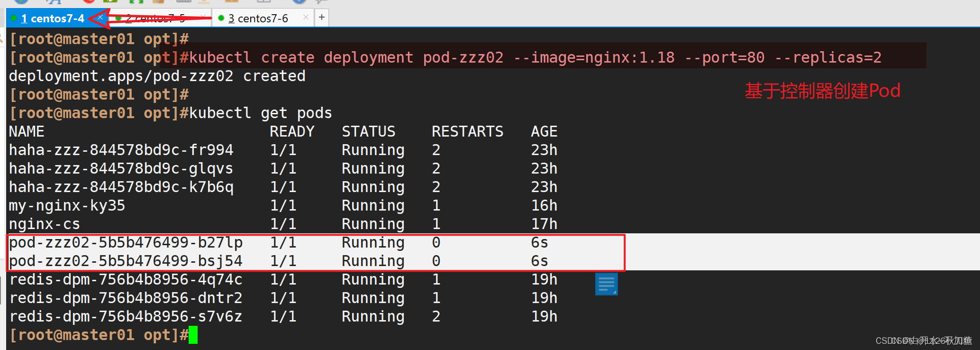Switch to the centos7-4 session tab
Viewport: 980px width, 350px height.
point(53,18)
